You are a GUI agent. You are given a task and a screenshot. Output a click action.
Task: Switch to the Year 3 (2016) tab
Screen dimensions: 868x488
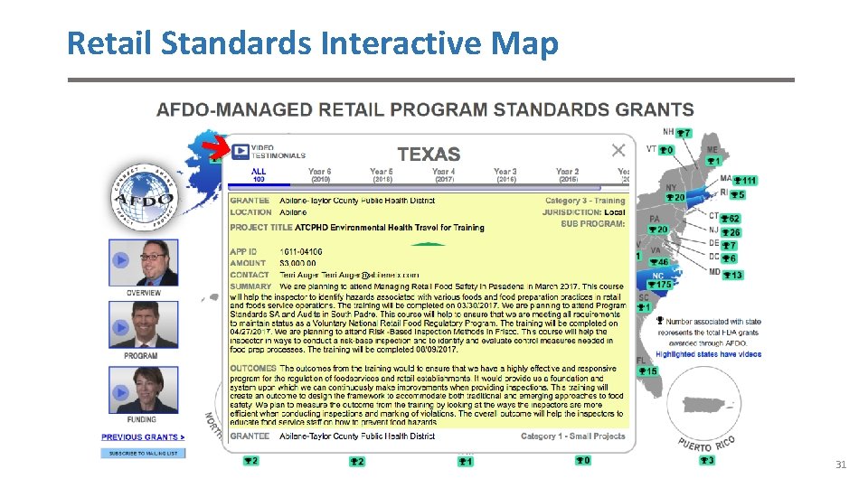(x=505, y=175)
